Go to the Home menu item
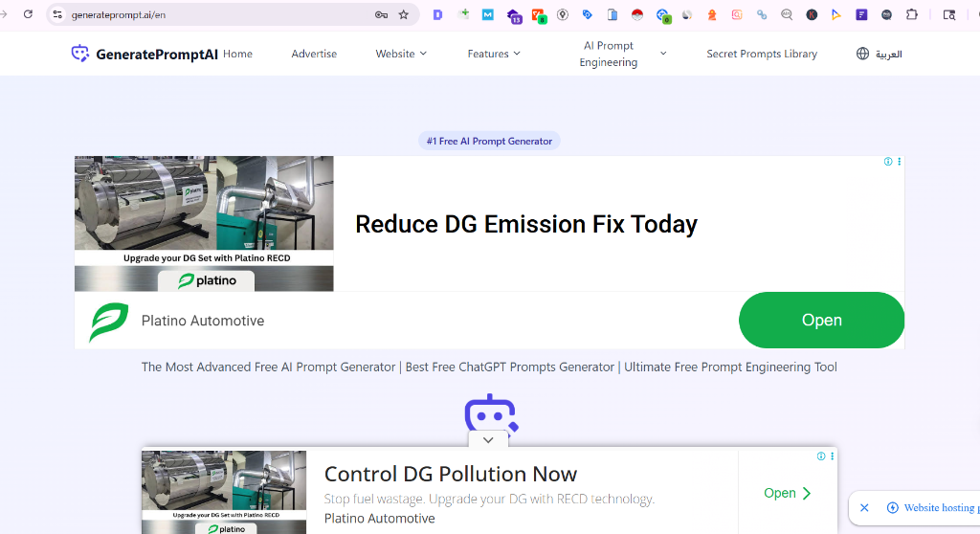The height and width of the screenshot is (534, 980). [237, 54]
